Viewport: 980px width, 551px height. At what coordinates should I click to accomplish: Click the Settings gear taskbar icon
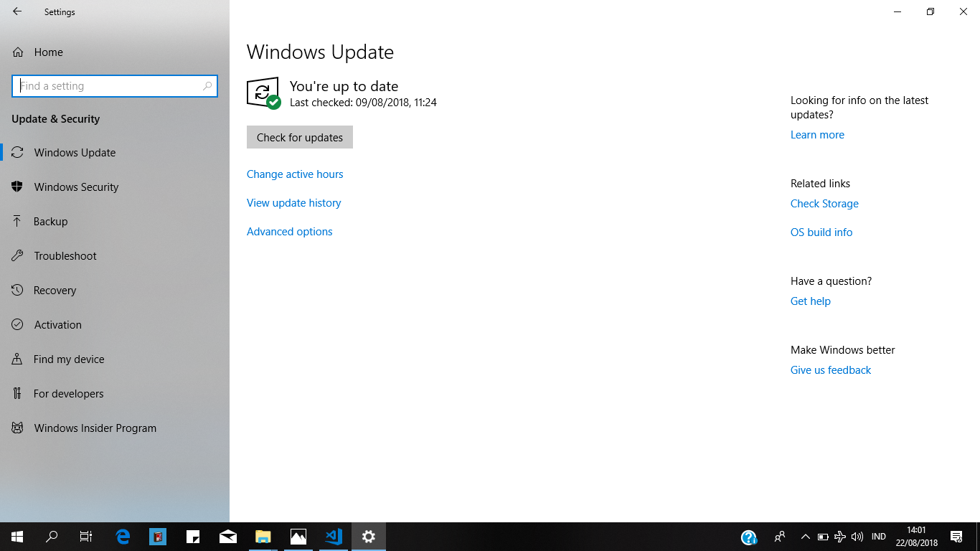369,536
